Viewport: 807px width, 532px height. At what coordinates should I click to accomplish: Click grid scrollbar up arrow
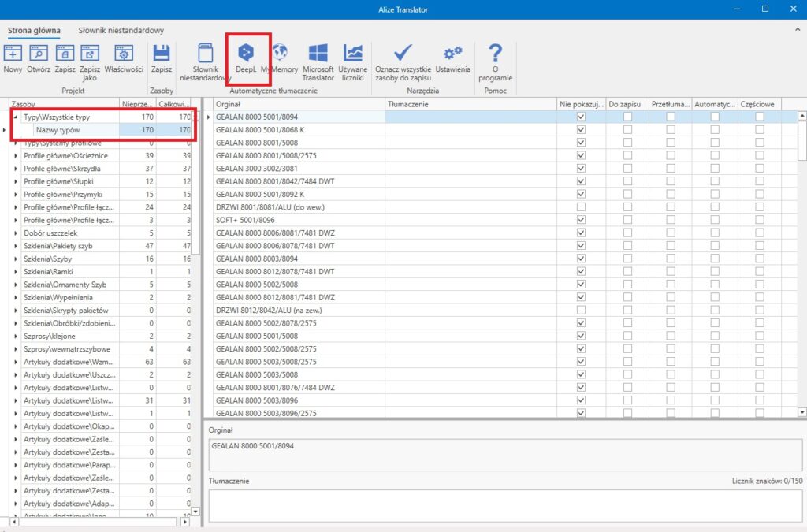801,117
